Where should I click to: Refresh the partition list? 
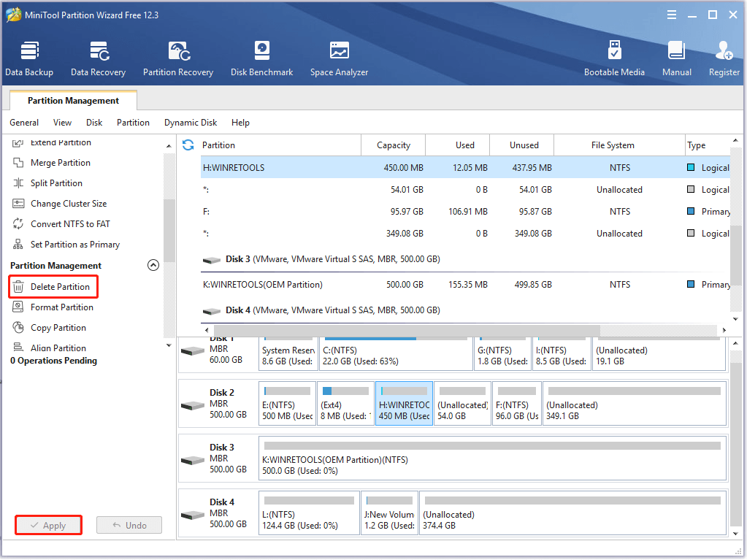tap(188, 145)
